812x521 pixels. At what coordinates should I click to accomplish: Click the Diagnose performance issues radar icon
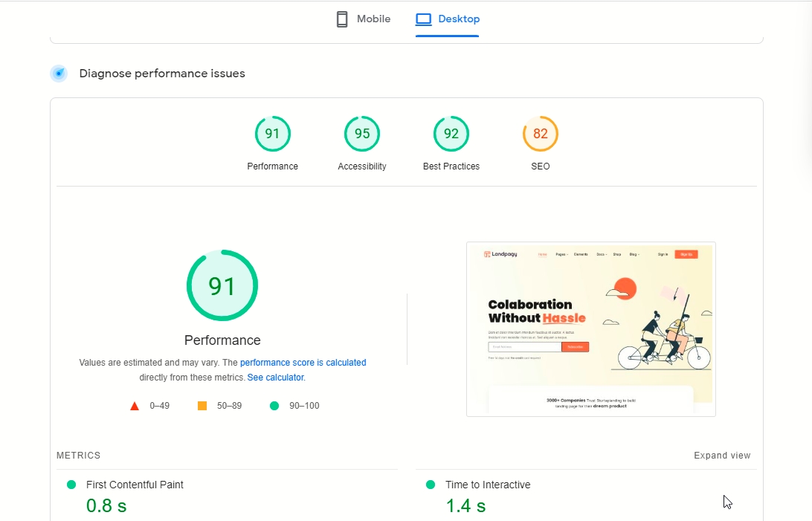pos(59,74)
